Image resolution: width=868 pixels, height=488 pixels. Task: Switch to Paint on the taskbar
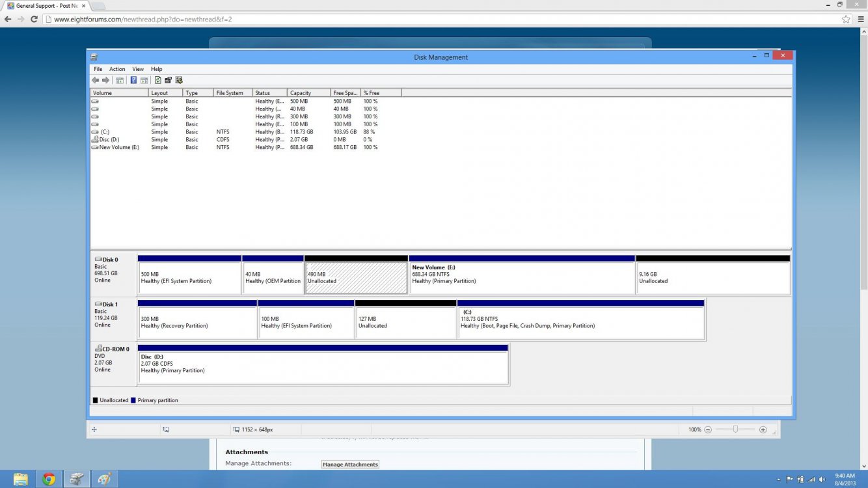[104, 480]
